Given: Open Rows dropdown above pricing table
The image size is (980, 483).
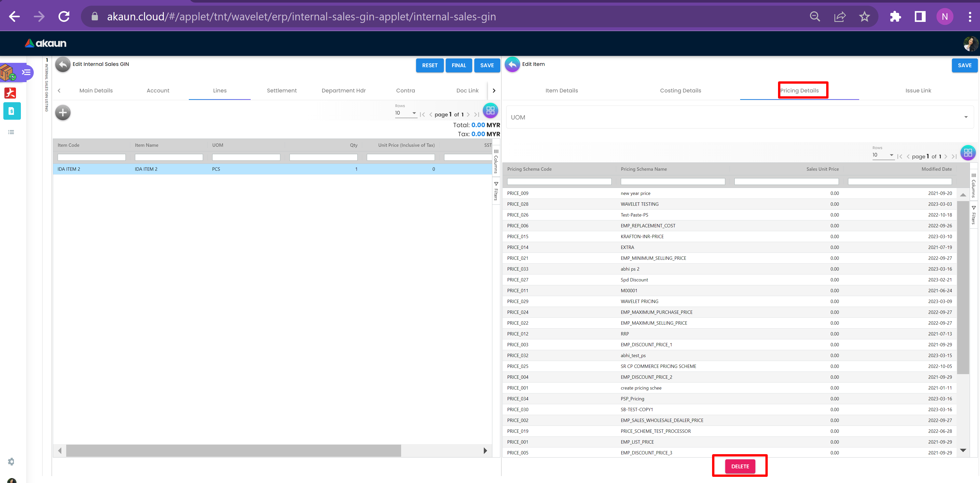Looking at the screenshot, I should tap(883, 155).
